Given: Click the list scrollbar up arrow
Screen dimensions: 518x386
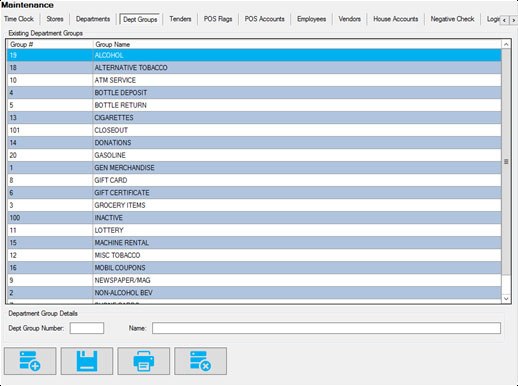Looking at the screenshot, I should click(x=506, y=44).
